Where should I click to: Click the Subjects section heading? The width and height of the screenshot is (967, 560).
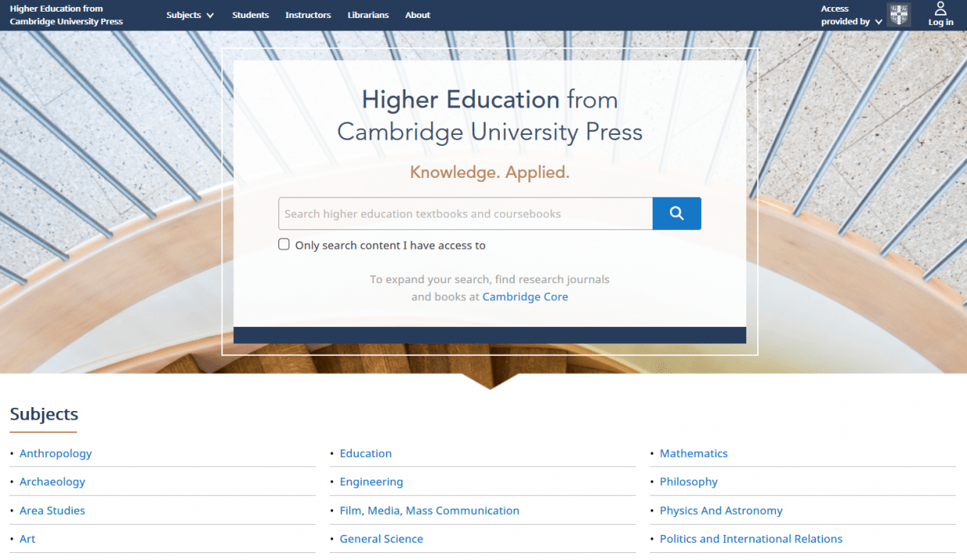44,414
